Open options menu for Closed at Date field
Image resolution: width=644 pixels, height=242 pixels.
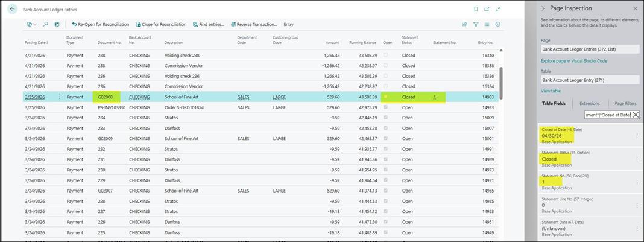pyautogui.click(x=637, y=136)
